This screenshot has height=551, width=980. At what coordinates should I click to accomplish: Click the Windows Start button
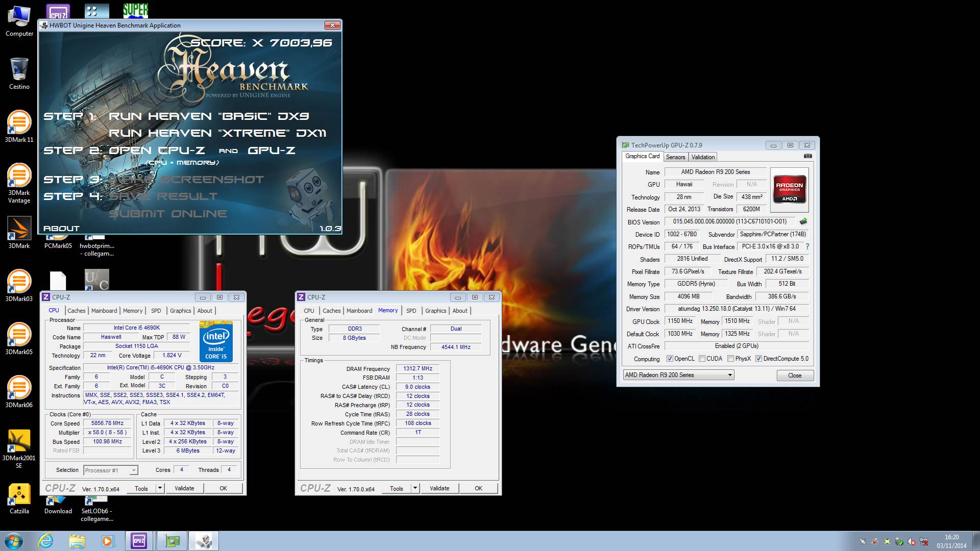(14, 541)
